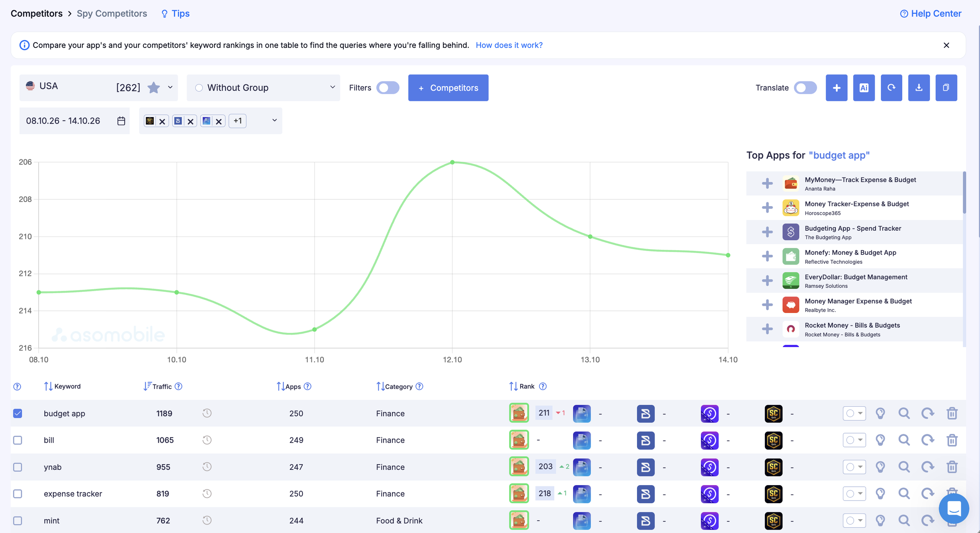Open the group dropdown in budget app row
This screenshot has height=533, width=980.
pos(854,413)
